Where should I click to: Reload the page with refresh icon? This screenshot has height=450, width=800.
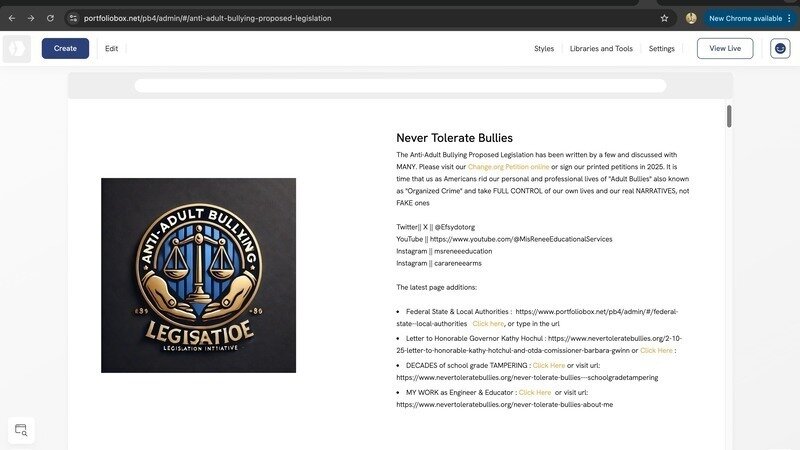click(x=50, y=18)
